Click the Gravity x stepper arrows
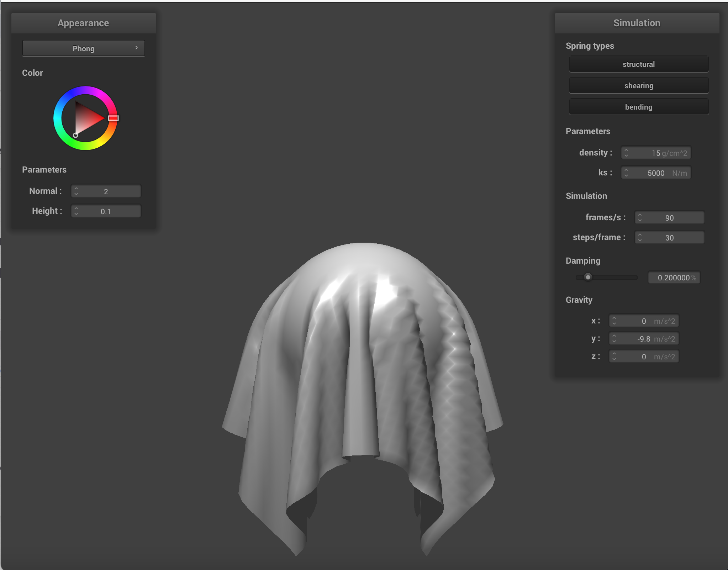728x570 pixels. pos(614,321)
